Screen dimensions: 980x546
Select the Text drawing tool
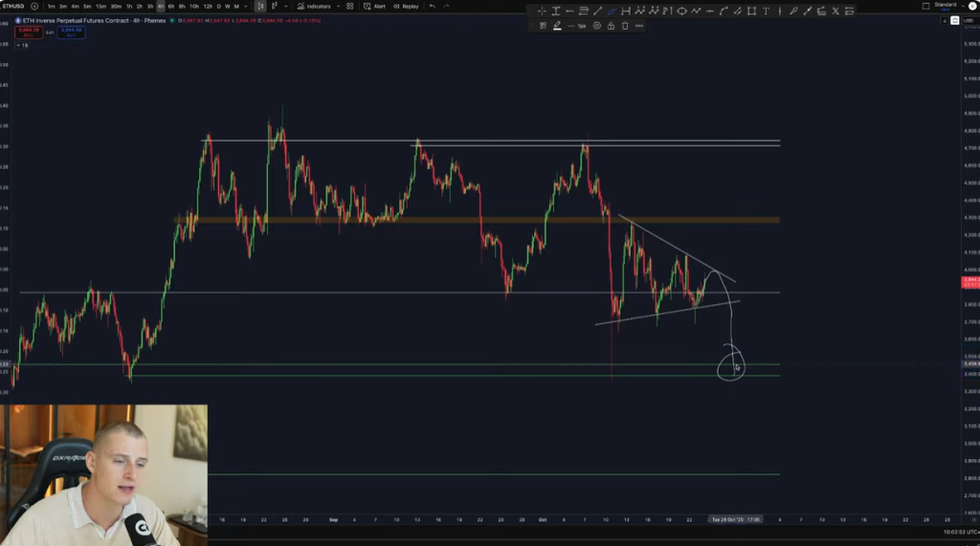point(766,11)
